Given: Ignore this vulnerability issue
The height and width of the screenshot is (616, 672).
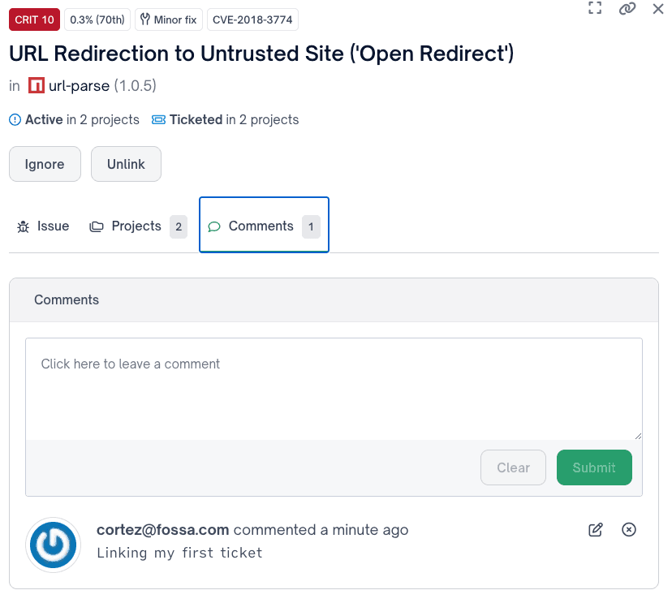Looking at the screenshot, I should point(45,164).
